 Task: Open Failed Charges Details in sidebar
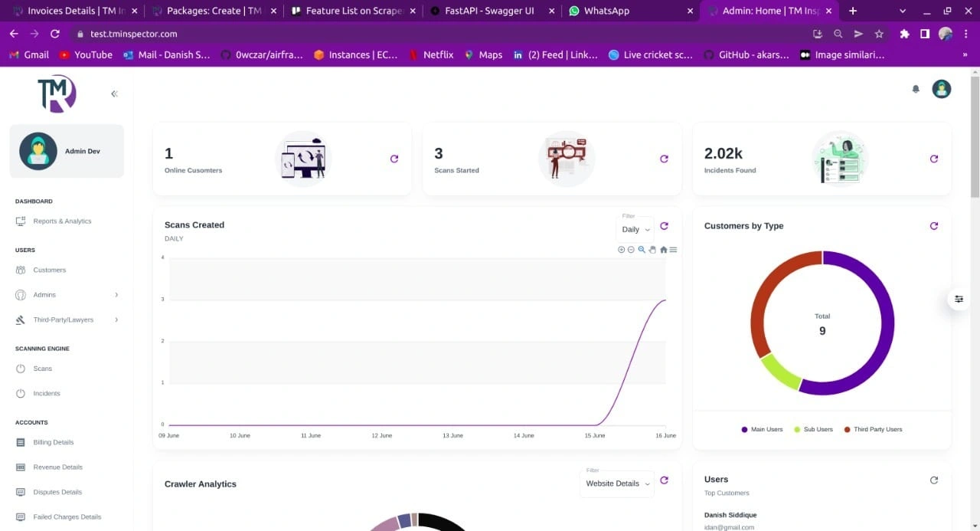[67, 516]
